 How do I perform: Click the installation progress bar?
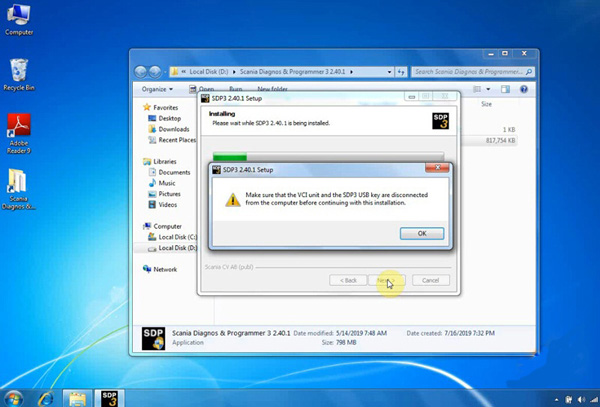click(328, 156)
